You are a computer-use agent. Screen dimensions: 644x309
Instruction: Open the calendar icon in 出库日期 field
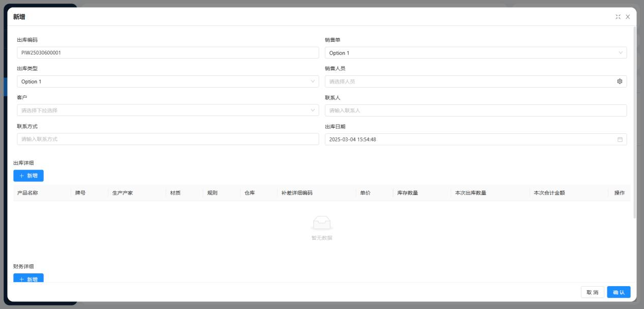pos(620,139)
